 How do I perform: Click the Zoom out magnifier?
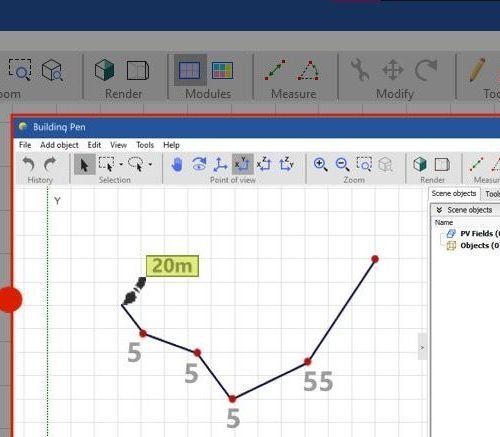point(342,165)
